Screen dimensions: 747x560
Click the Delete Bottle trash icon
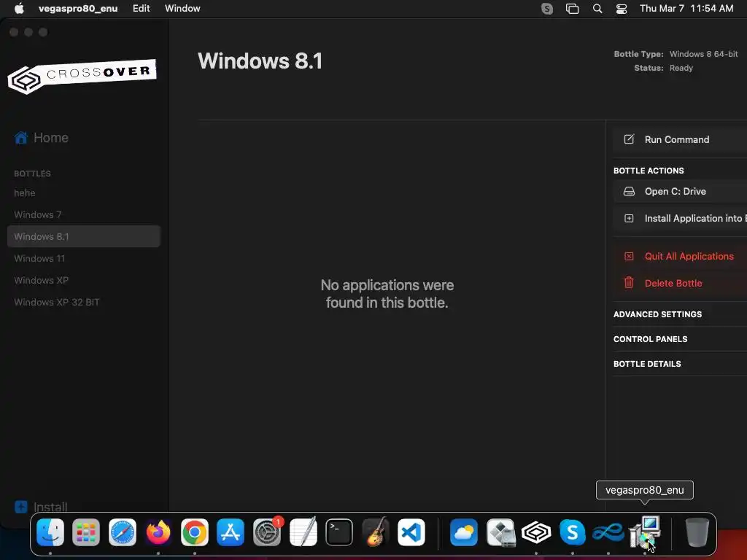click(x=629, y=282)
